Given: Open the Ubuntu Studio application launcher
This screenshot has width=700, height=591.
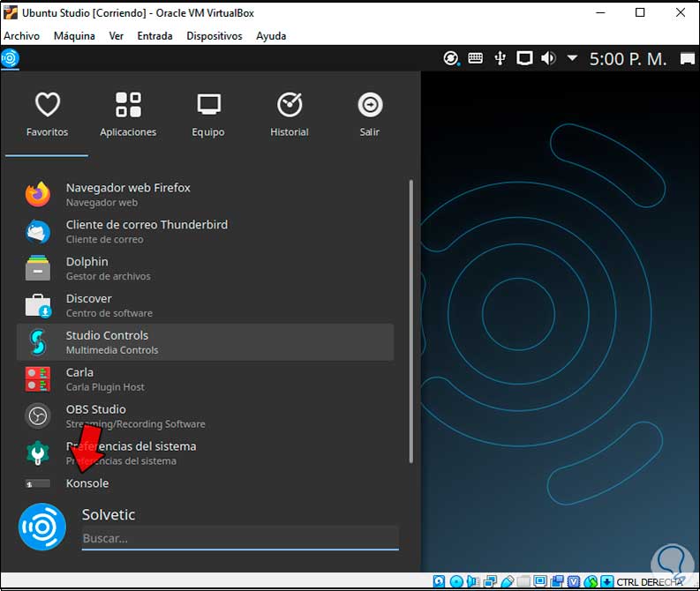Looking at the screenshot, I should [x=10, y=58].
